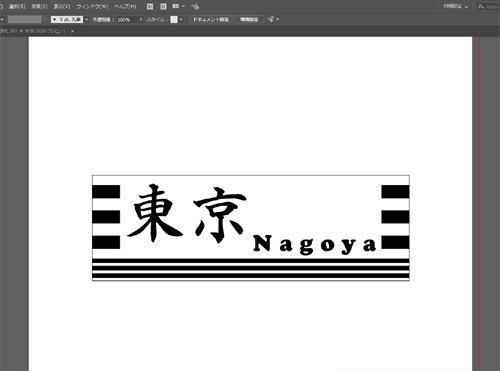The width and height of the screenshot is (500, 371).
Task: Open the arrange documents icon
Action: 176,6
